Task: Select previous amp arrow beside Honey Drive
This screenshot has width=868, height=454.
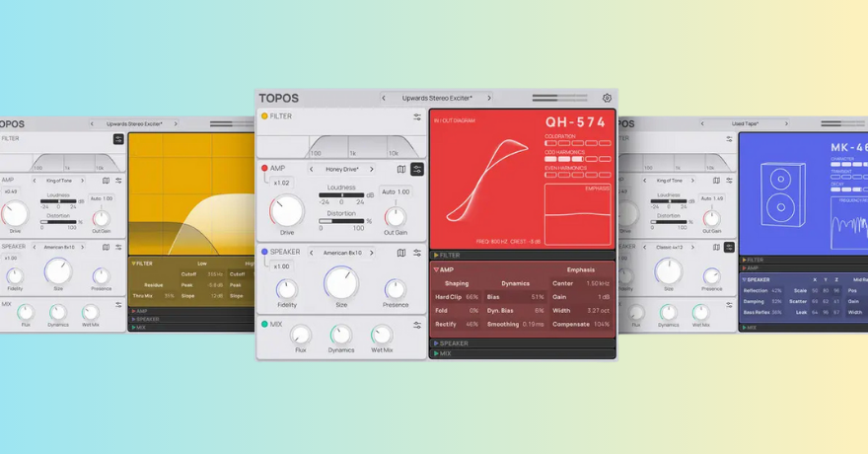Action: pyautogui.click(x=311, y=170)
